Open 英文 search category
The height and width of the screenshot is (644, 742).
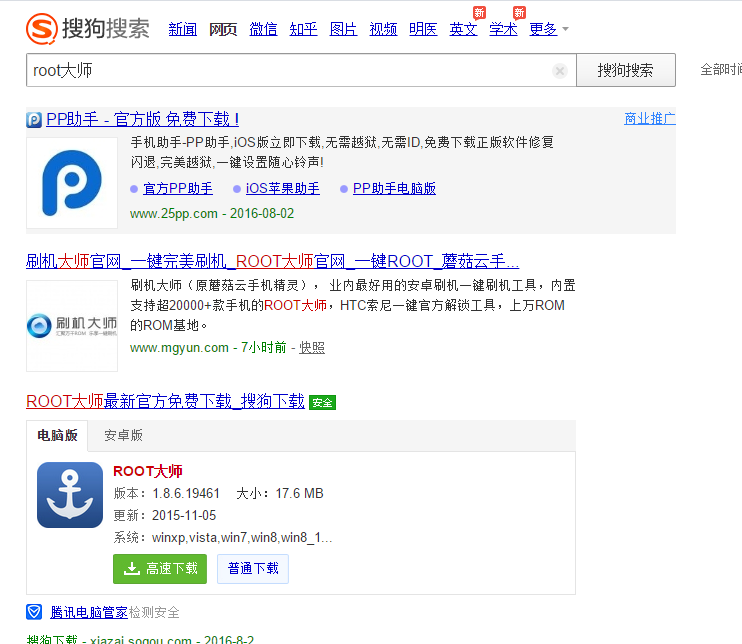coord(463,29)
